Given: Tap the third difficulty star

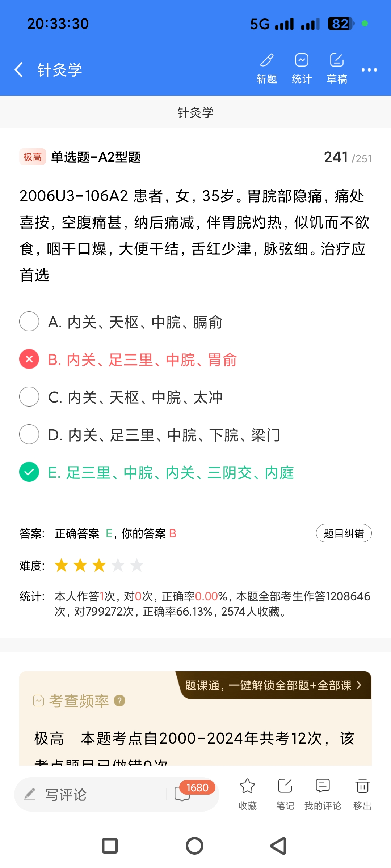Looking at the screenshot, I should (x=99, y=565).
